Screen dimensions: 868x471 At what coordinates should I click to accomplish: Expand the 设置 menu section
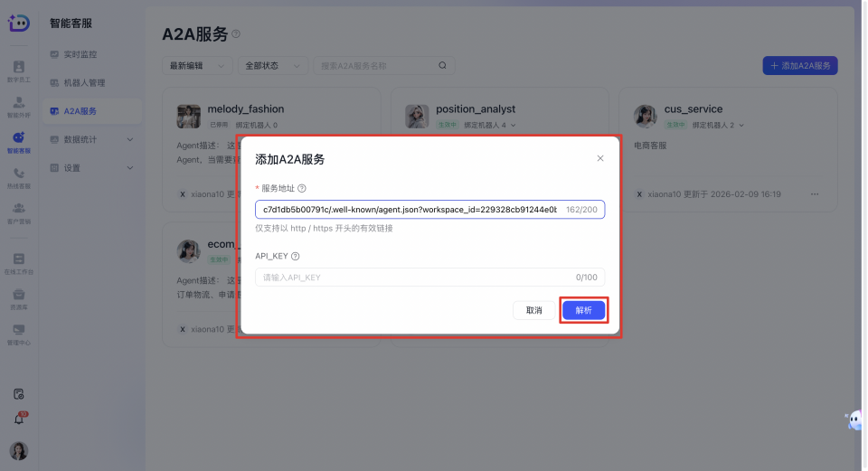coord(130,167)
